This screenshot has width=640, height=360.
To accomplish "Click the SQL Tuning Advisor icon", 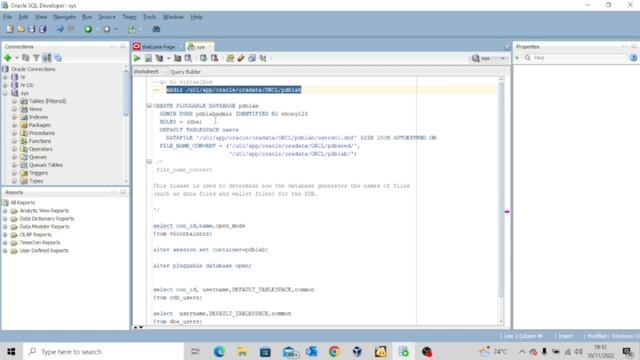I will pos(188,58).
